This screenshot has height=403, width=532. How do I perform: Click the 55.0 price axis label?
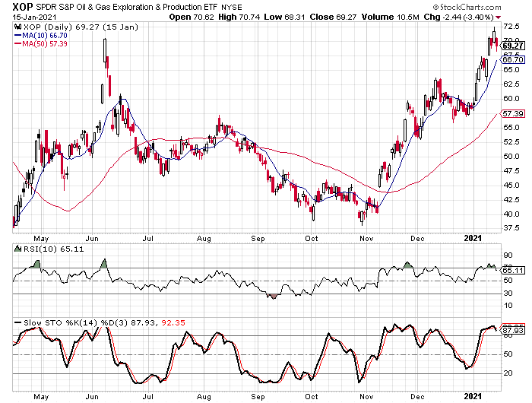(511, 127)
